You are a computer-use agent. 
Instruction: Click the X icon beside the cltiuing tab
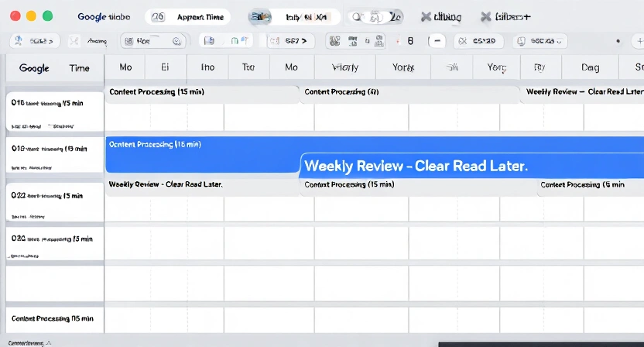(x=426, y=17)
